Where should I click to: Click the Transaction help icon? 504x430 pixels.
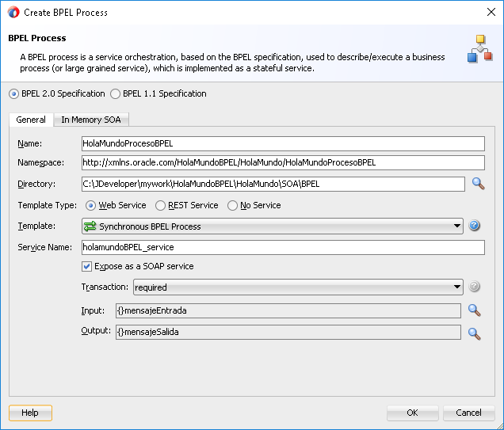pos(474,287)
